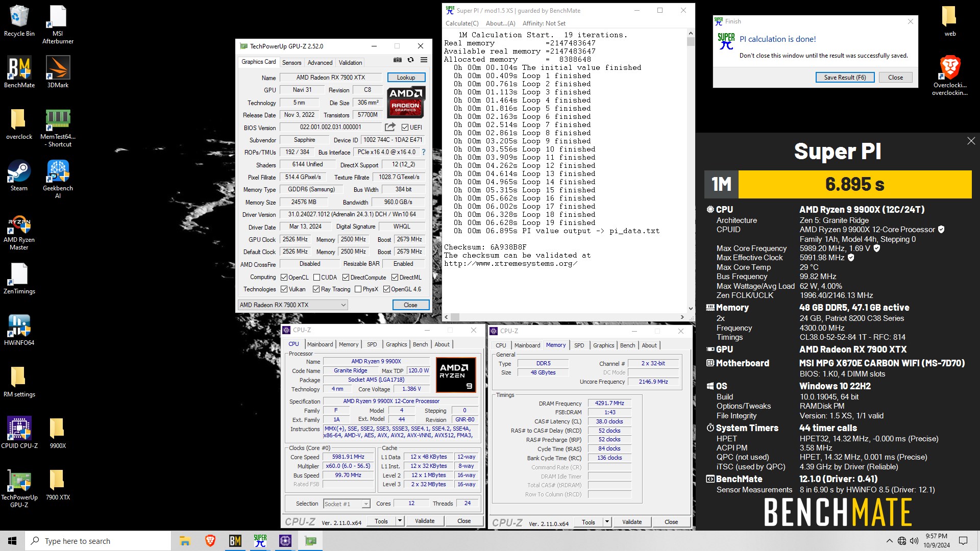Screen dimensions: 980x551
Task: Expand Socket #1 selection dropdown in CPU-Z
Action: tap(366, 504)
